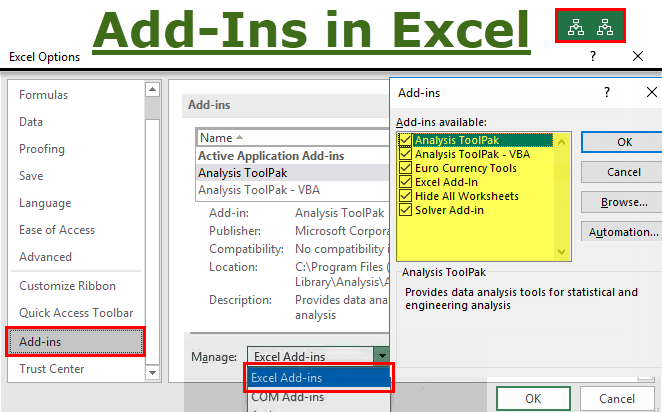Select the Add-ins category in sidebar
662x412 pixels.
point(76,341)
